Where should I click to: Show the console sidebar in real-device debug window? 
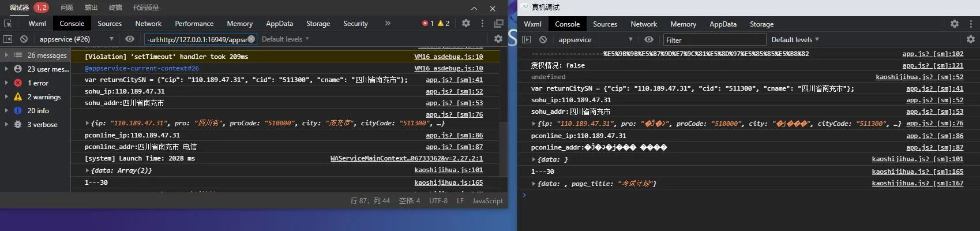pos(526,39)
